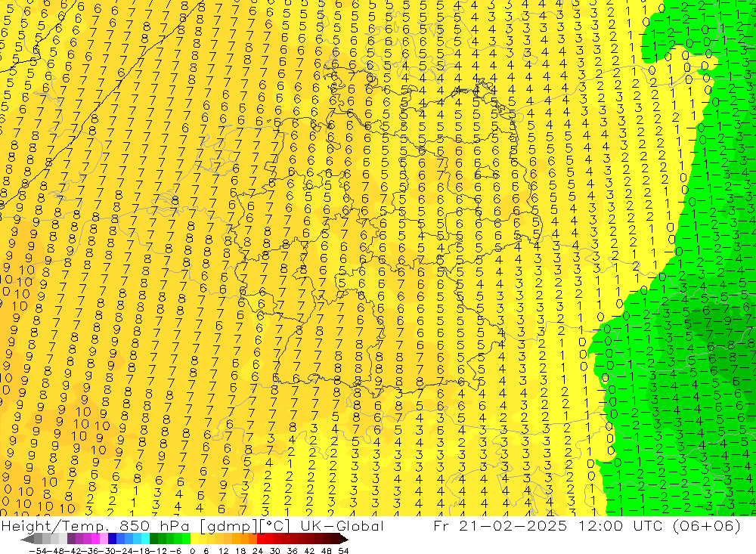This screenshot has height=554, width=756.
Task: Click the 'Fr' weekday label
Action: [442, 525]
